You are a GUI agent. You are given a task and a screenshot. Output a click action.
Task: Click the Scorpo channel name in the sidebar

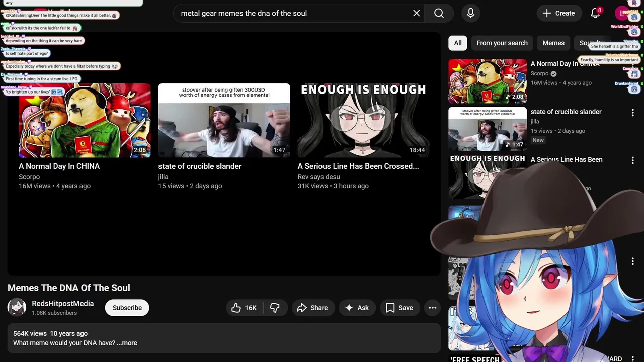pyautogui.click(x=539, y=73)
